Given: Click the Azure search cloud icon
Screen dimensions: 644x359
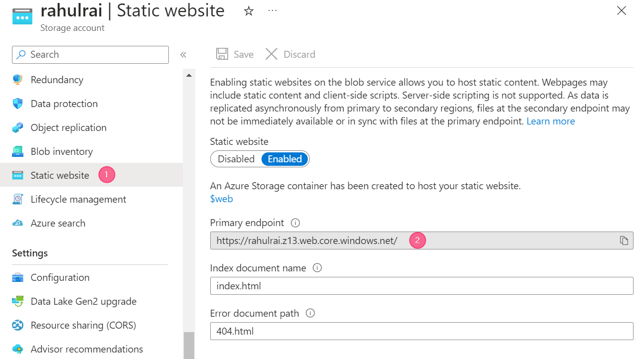Looking at the screenshot, I should tap(18, 223).
